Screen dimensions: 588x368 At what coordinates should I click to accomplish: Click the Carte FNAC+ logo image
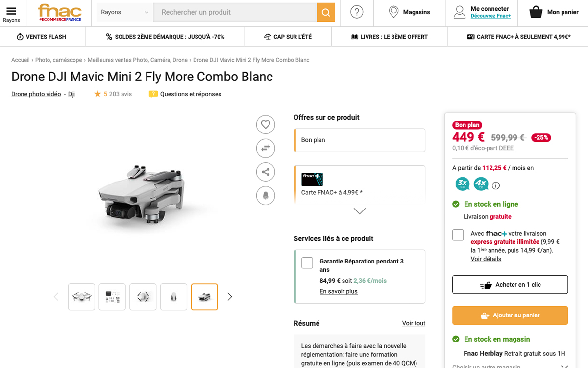point(312,179)
